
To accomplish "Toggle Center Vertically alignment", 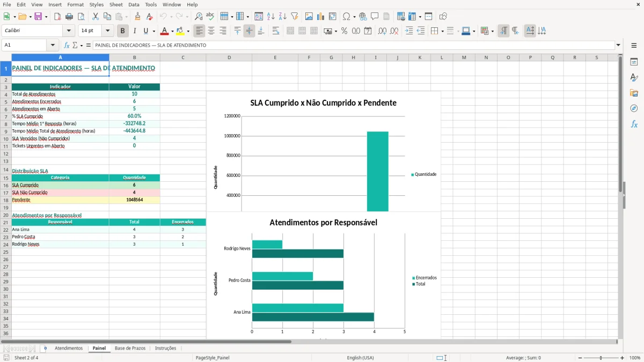I will 249,31.
